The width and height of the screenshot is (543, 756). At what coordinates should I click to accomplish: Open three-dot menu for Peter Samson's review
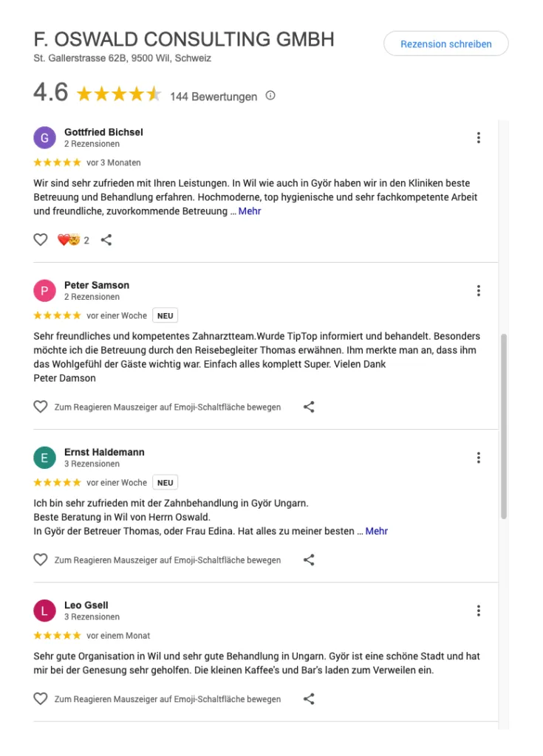(x=478, y=291)
